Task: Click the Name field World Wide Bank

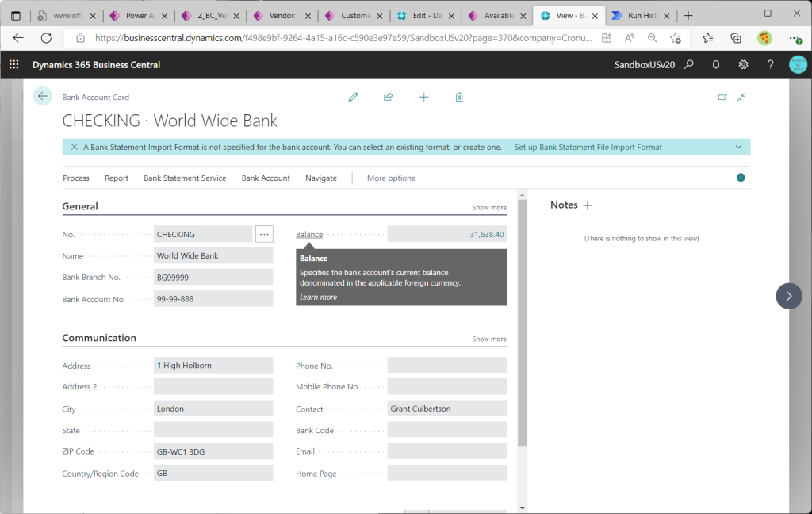Action: tap(213, 255)
